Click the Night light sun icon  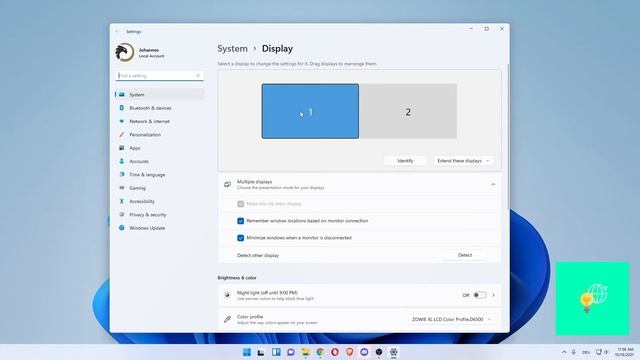coord(227,295)
